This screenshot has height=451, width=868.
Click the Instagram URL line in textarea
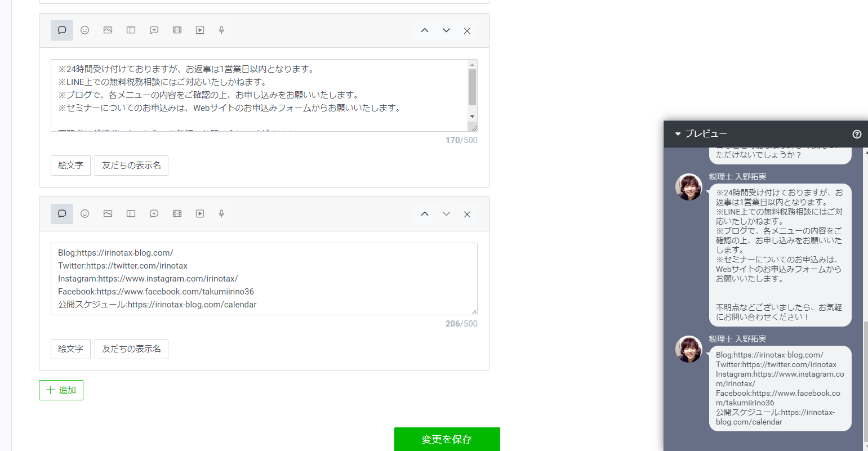[x=148, y=279]
